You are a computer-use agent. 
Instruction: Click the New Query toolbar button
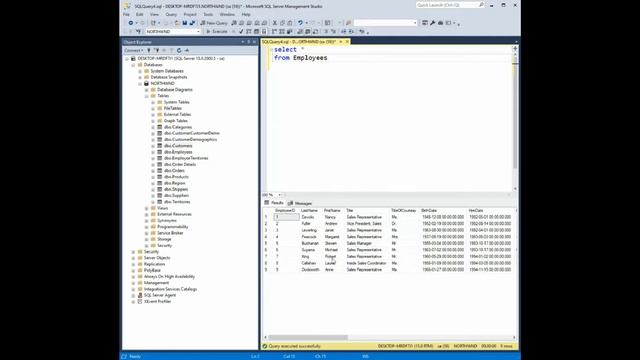214,23
